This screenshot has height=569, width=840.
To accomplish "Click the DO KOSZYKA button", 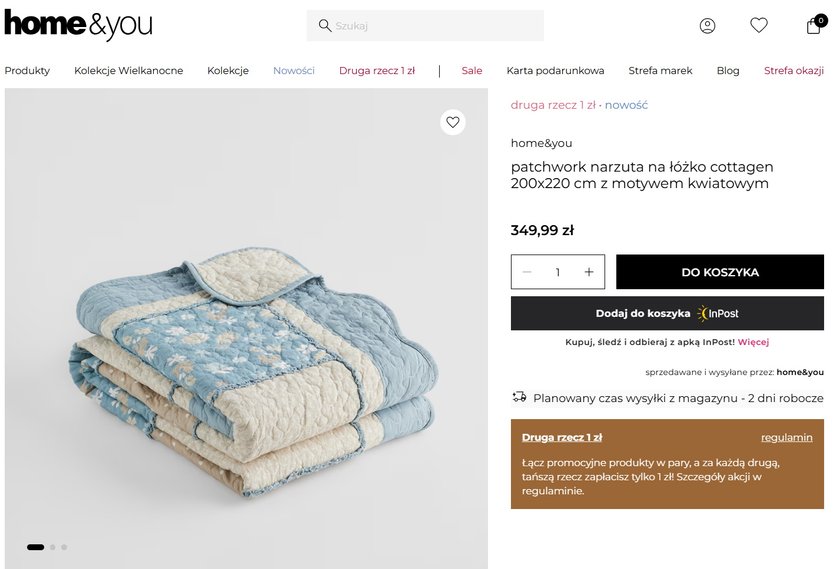I will pos(720,272).
